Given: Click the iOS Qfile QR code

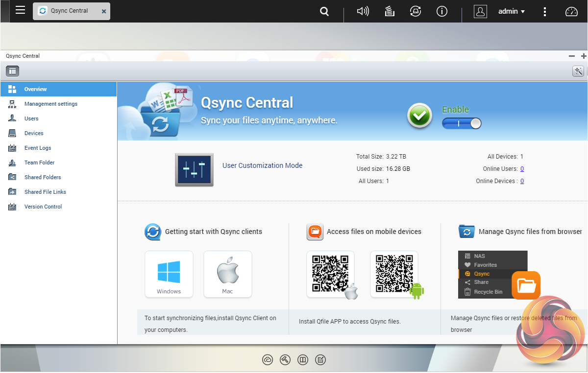Looking at the screenshot, I should pos(331,273).
